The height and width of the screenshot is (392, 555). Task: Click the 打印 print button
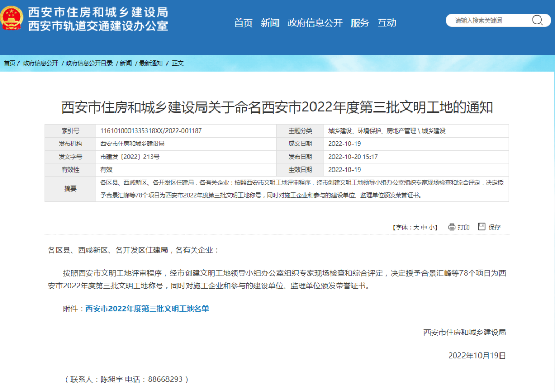pyautogui.click(x=464, y=227)
